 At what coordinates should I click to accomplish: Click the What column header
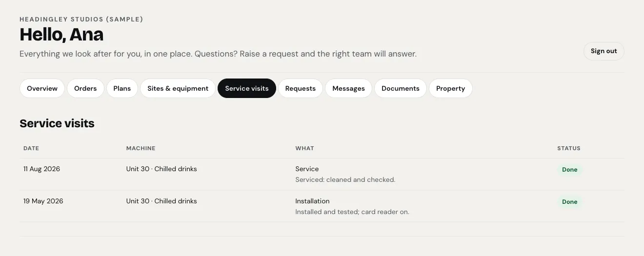click(x=304, y=148)
